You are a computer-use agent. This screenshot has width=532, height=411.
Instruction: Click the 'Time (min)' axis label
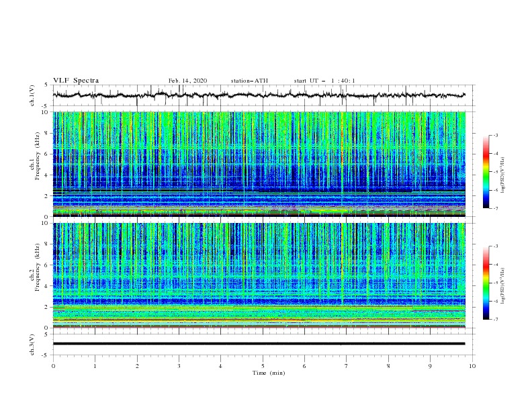[269, 373]
